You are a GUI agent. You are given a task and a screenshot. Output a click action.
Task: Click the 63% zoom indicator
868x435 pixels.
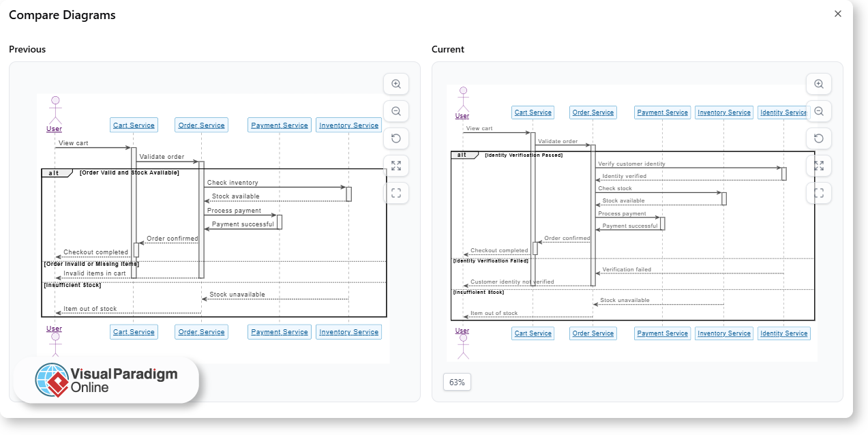[x=456, y=382]
